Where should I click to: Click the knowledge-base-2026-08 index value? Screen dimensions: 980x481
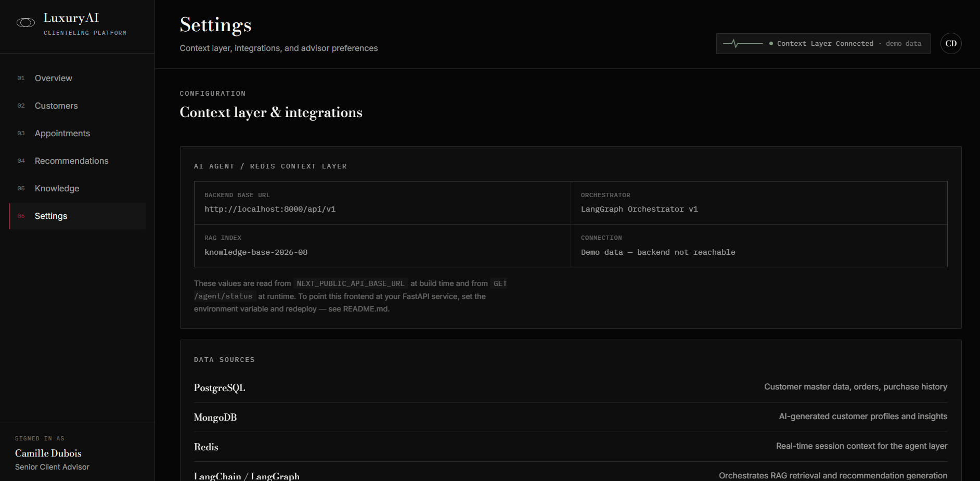click(x=256, y=252)
